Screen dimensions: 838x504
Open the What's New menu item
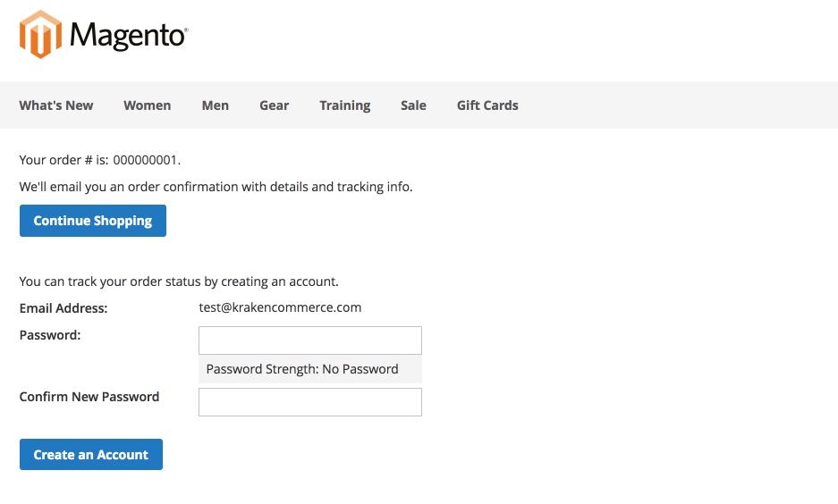56,105
